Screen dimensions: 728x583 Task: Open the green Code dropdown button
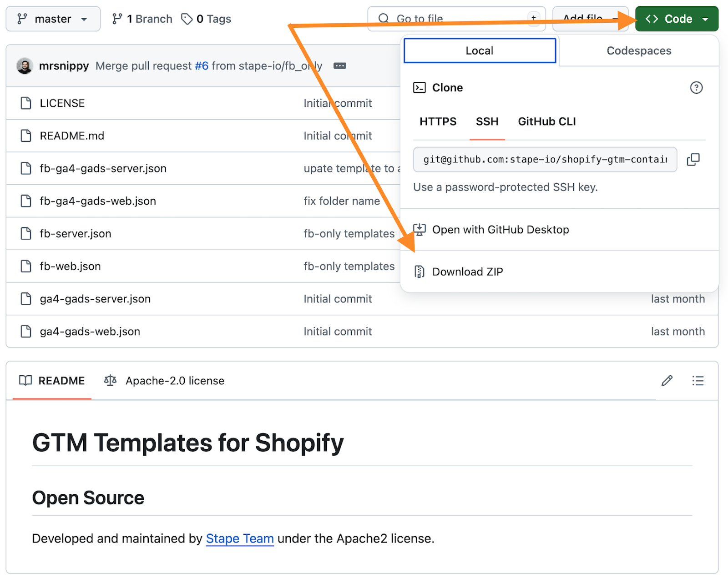pos(677,19)
